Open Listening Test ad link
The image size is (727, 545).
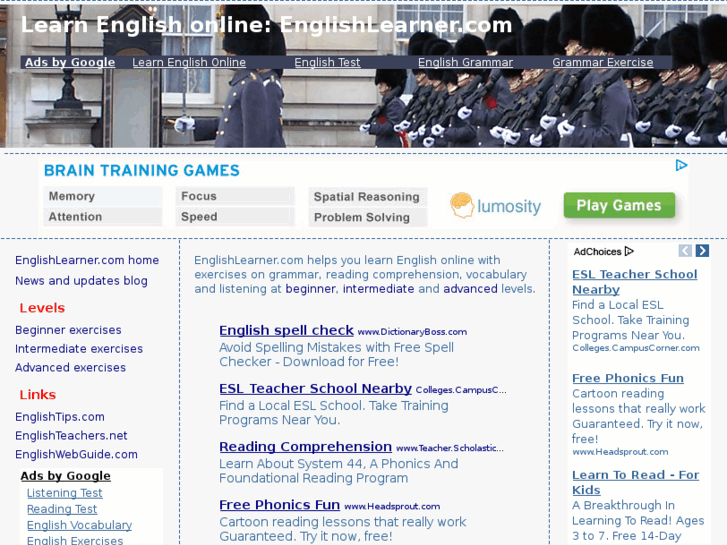click(x=64, y=493)
